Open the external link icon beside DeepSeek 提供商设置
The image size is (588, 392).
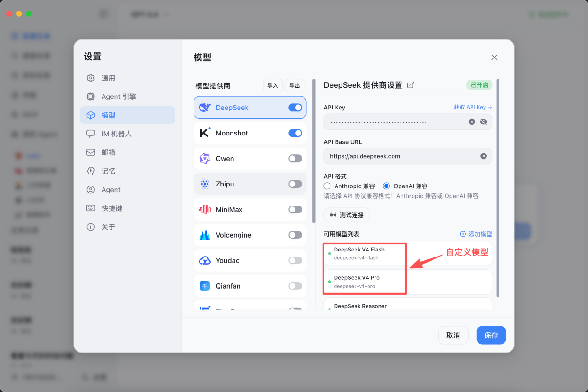410,85
